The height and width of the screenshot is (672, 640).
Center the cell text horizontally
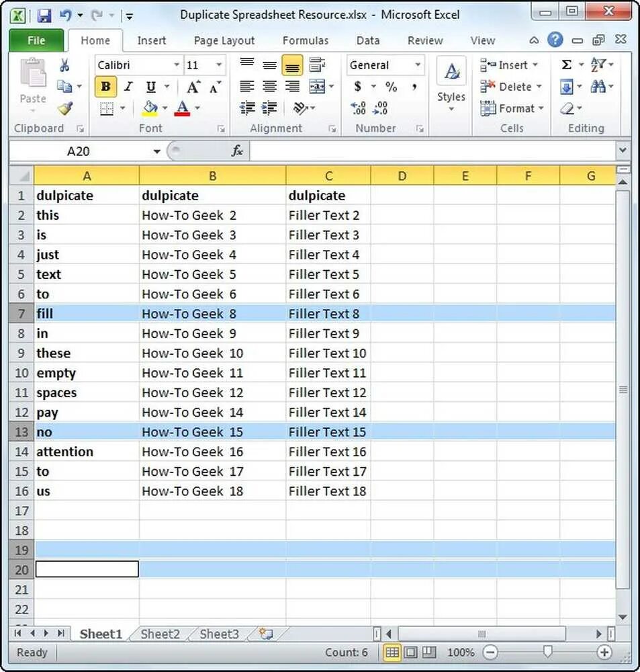pyautogui.click(x=269, y=87)
